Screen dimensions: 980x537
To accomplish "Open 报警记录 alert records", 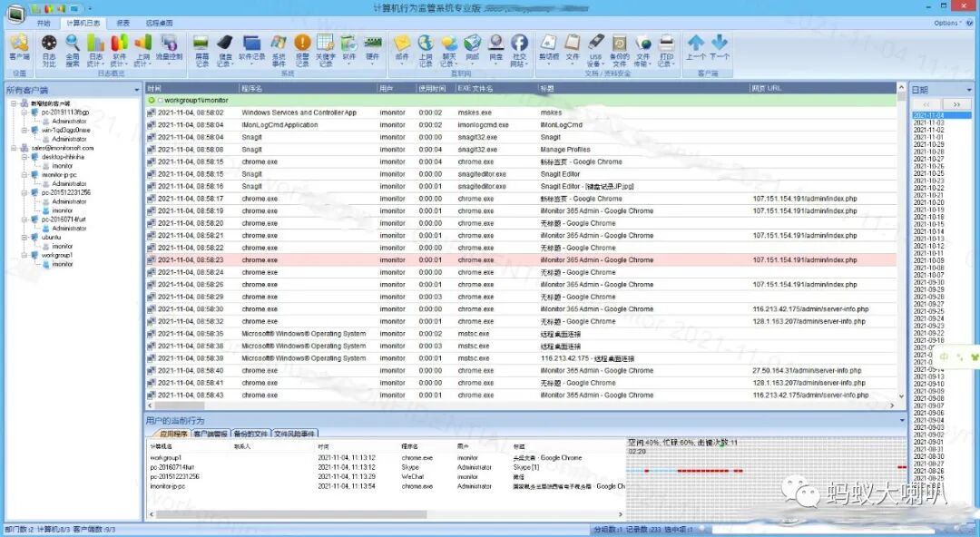I will tap(302, 50).
